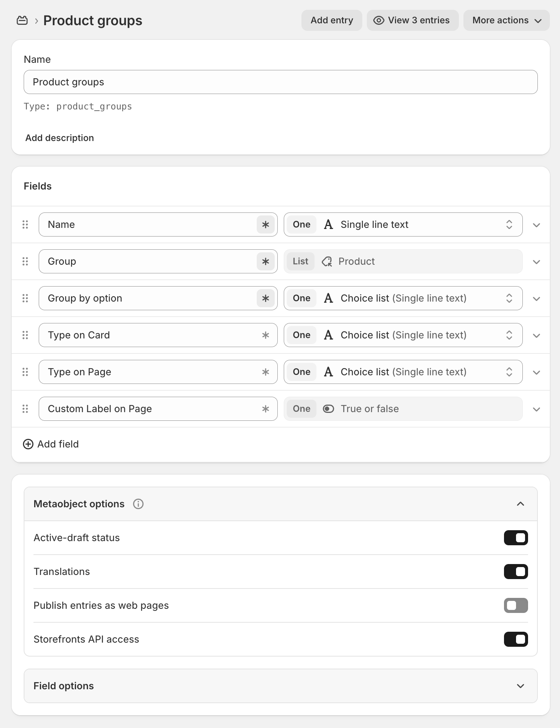The width and height of the screenshot is (560, 728).
Task: Click drag handle for Name field
Action: pos(25,224)
